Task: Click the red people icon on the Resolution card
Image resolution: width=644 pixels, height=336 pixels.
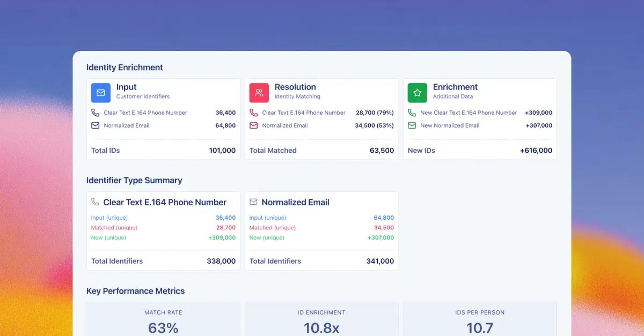Action: tap(259, 93)
